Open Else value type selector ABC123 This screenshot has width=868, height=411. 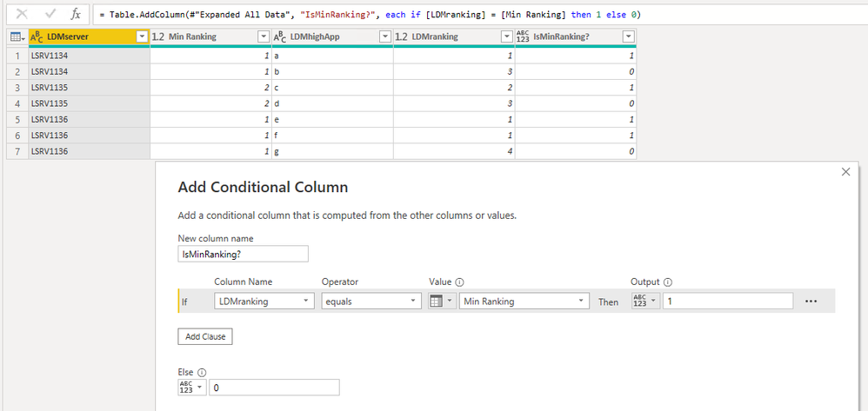192,388
